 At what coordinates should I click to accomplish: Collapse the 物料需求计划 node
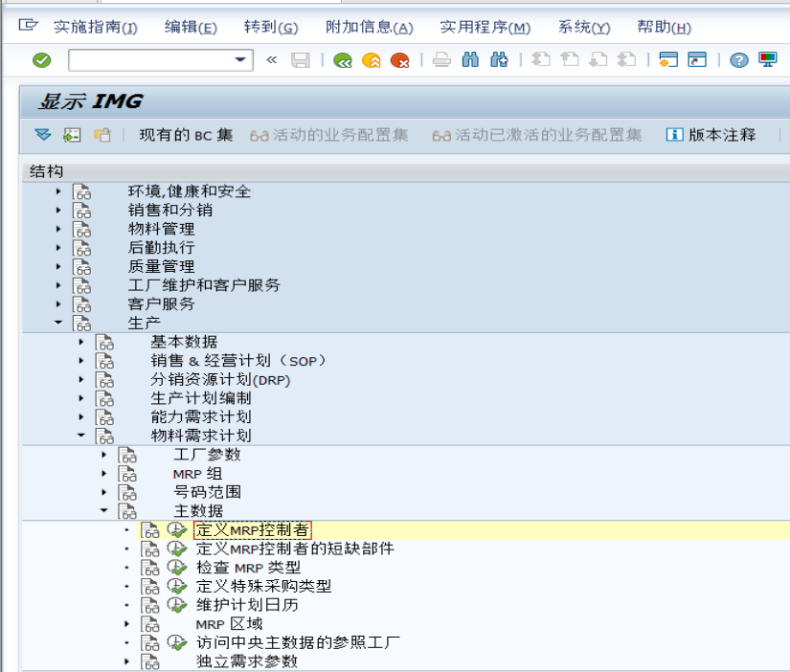point(81,436)
